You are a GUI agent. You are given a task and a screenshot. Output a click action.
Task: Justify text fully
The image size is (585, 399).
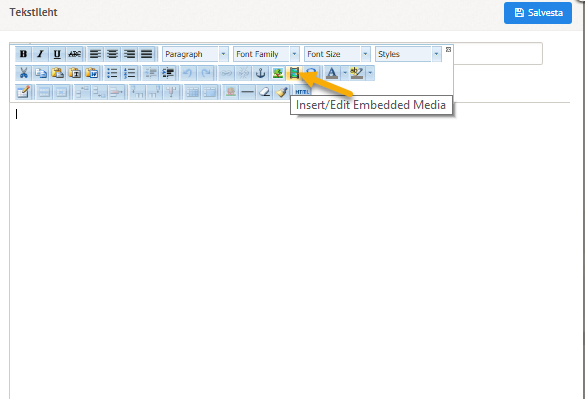pos(147,54)
